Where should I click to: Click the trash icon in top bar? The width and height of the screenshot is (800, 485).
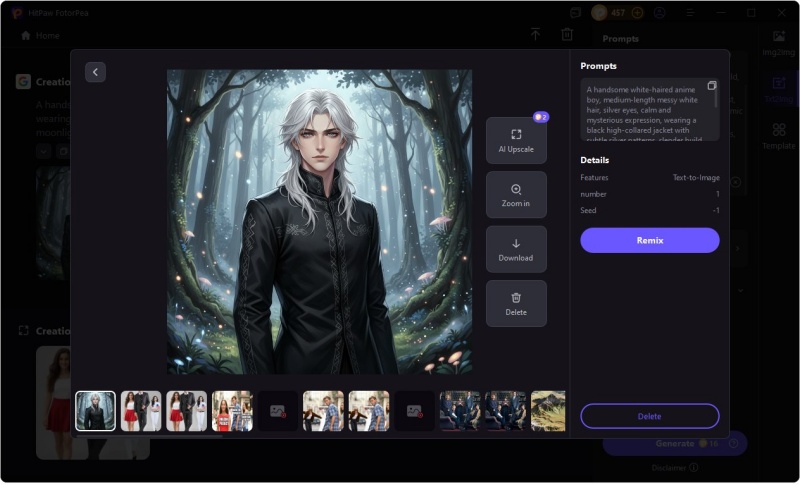point(567,34)
